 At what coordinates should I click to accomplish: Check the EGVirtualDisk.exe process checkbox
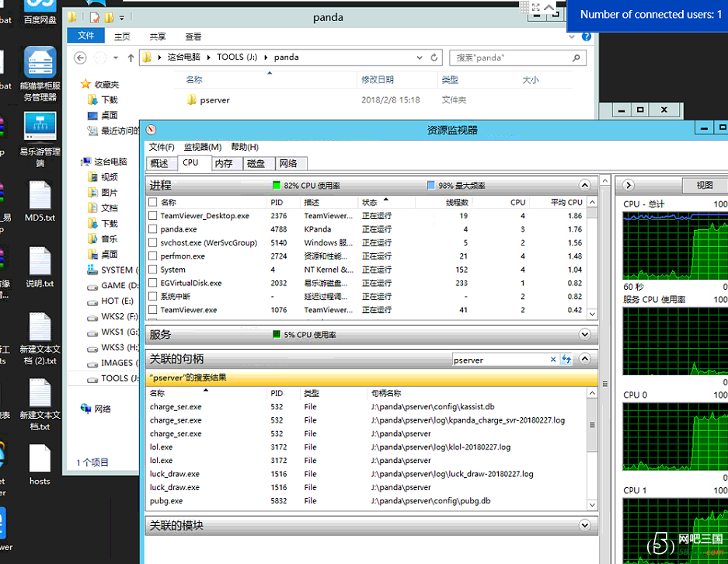153,283
